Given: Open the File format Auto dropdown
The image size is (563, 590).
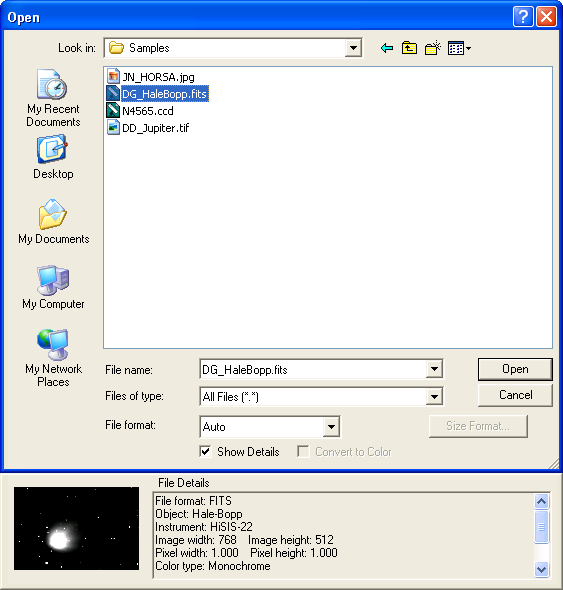Looking at the screenshot, I should (331, 427).
